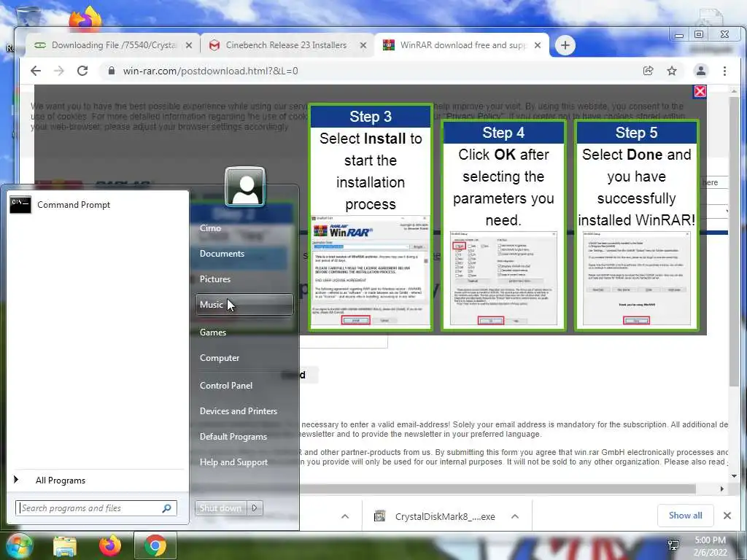The width and height of the screenshot is (747, 560).
Task: Click the padlock site info icon
Action: [x=112, y=71]
